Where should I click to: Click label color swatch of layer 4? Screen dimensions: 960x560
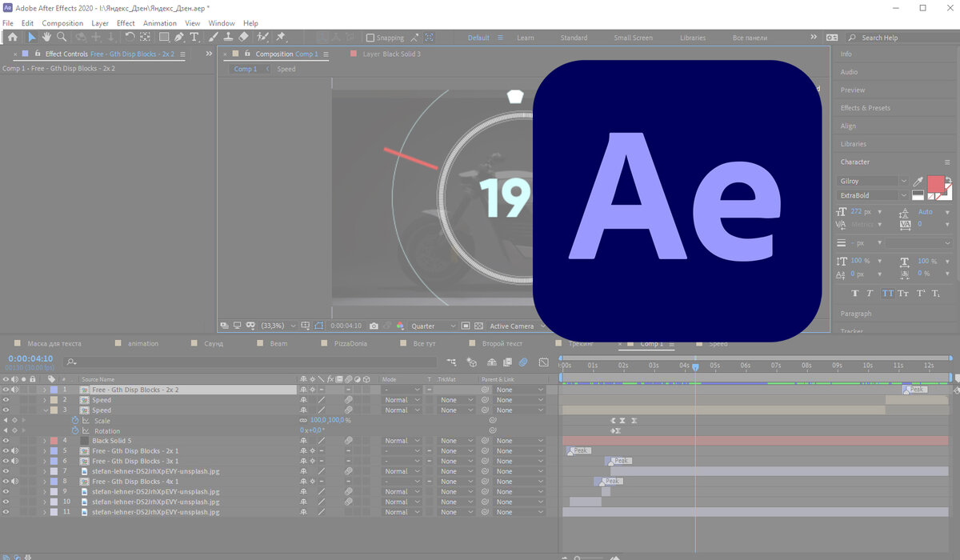(54, 441)
